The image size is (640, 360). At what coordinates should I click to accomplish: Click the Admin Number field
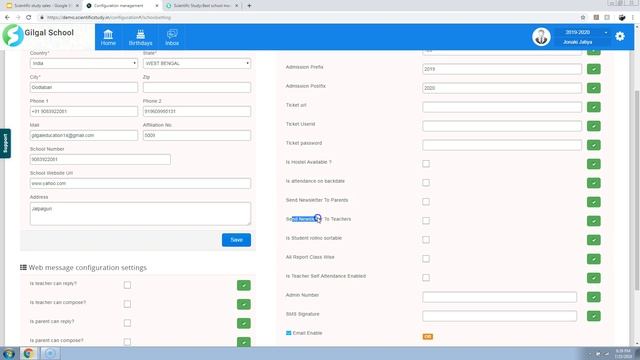[500, 297]
